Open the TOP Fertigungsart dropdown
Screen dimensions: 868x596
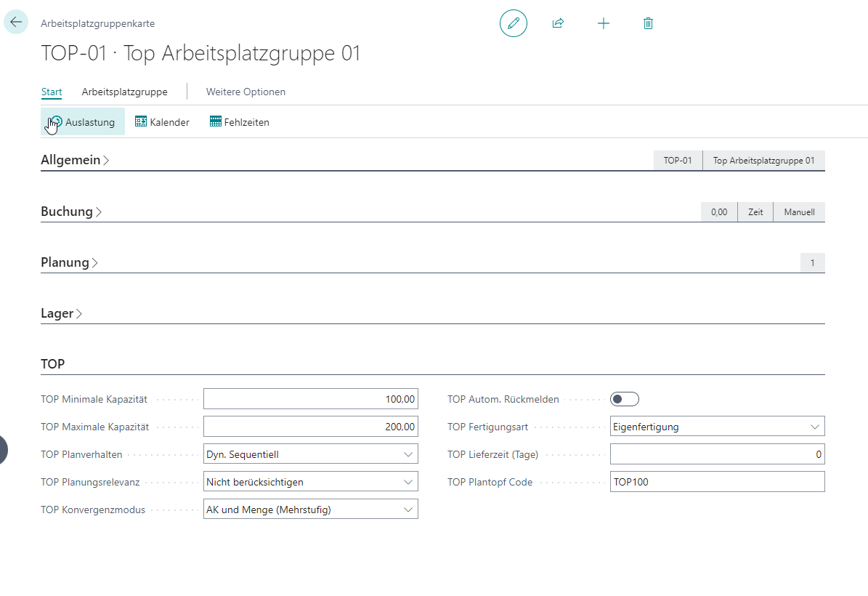[717, 427]
